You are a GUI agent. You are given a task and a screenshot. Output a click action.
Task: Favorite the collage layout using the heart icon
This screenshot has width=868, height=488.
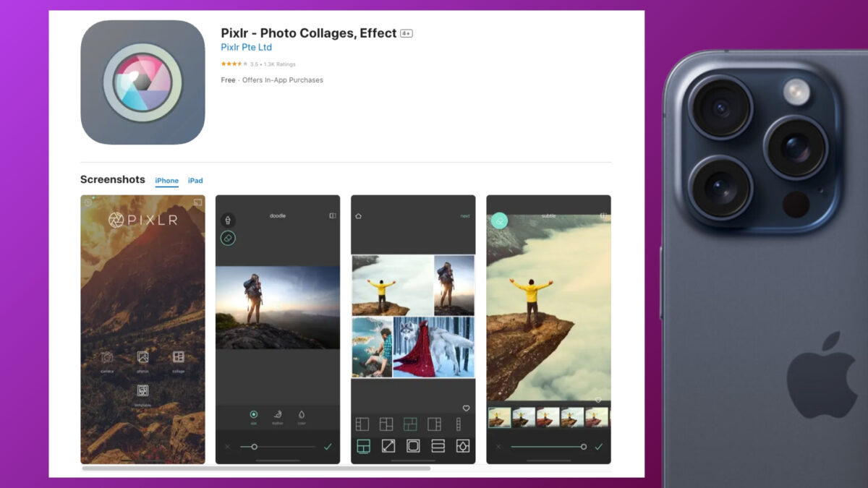[x=467, y=408]
